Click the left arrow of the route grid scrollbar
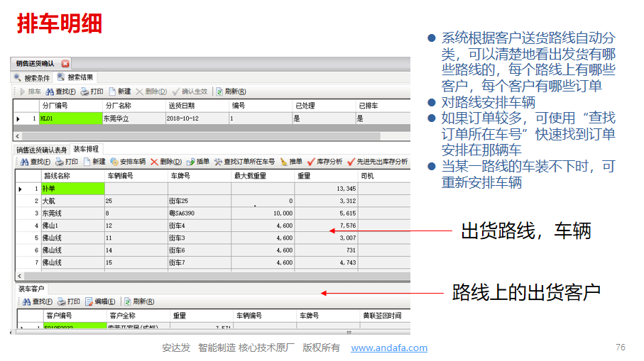This screenshot has height=361, width=644. click(20, 276)
